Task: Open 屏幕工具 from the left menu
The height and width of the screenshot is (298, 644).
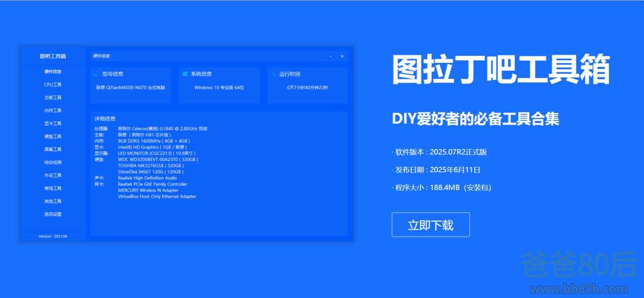Action: click(53, 150)
